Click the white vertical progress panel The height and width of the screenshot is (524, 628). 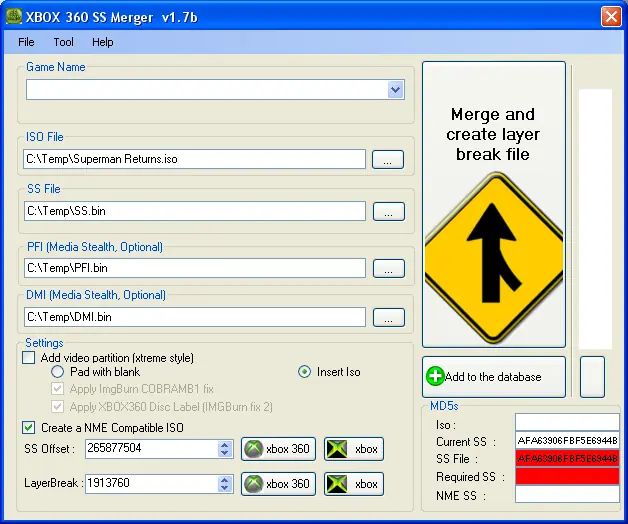coord(596,219)
